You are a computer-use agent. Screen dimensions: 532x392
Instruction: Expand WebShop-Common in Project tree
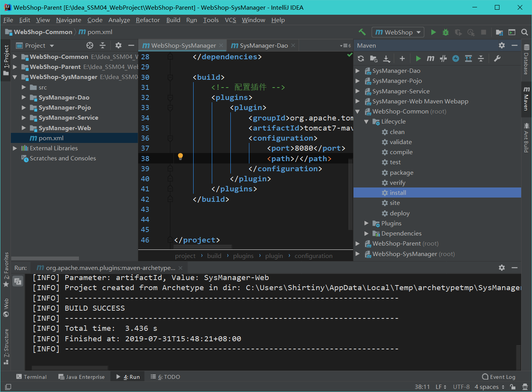click(15, 57)
